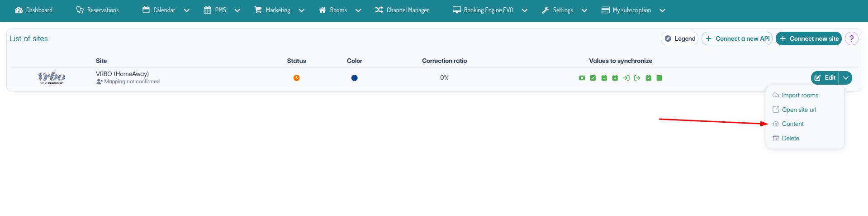Open the Legend button
The image size is (868, 216).
pyautogui.click(x=679, y=38)
